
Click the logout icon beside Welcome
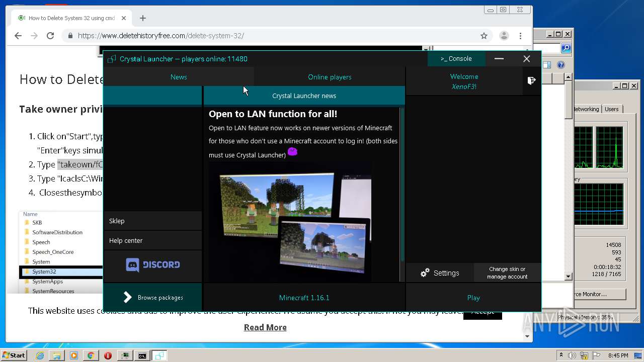coord(531,80)
